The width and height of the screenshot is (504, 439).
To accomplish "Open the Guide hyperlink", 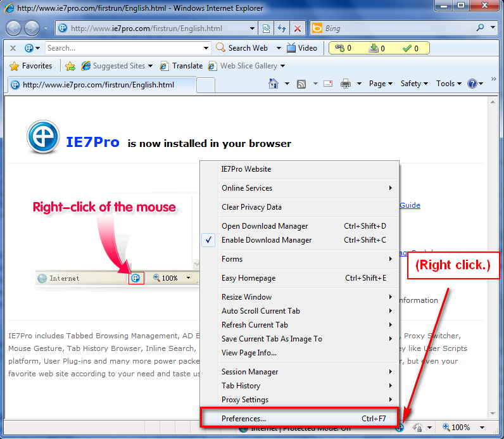I will [x=410, y=205].
